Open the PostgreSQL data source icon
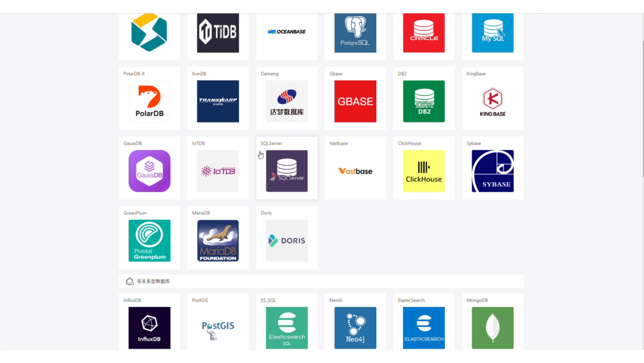Screen dimensions: 644x363 click(x=355, y=32)
